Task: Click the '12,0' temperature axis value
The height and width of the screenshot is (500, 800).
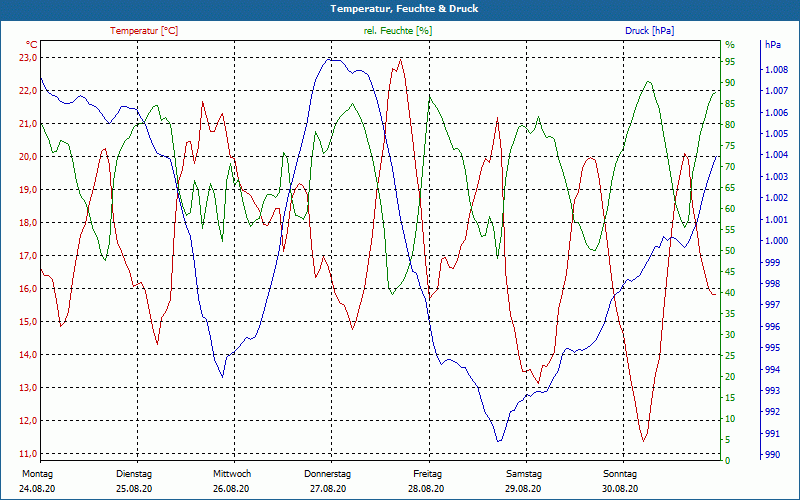Action: point(29,420)
